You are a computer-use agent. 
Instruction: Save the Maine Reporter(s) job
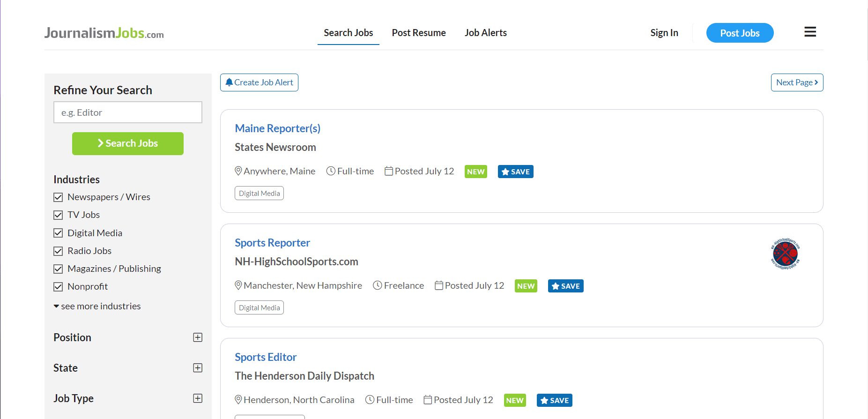515,172
